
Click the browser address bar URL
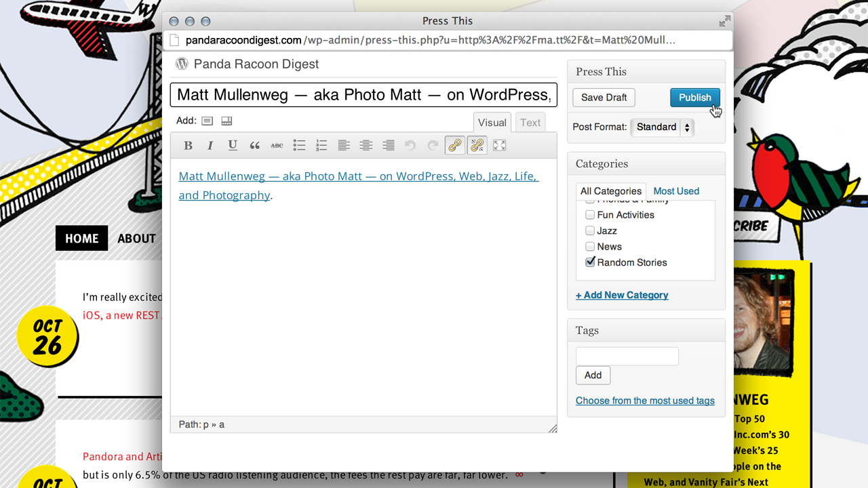(430, 40)
